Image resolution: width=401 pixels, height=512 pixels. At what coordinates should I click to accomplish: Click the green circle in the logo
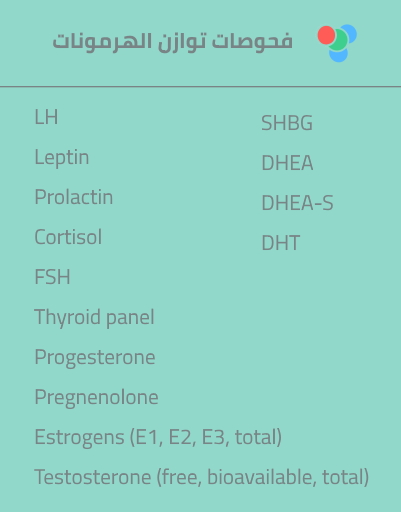(x=337, y=40)
